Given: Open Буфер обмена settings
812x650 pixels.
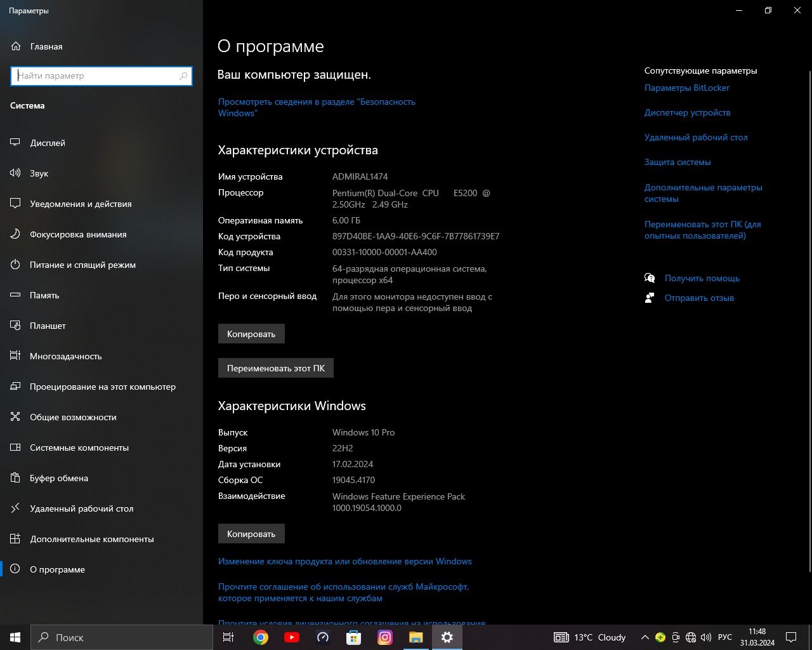Looking at the screenshot, I should click(x=101, y=478).
